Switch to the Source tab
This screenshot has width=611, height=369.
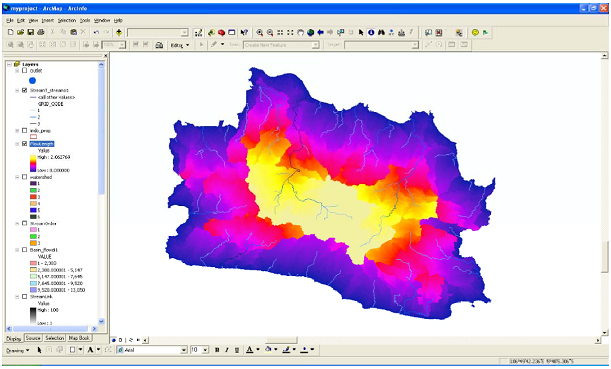tap(33, 338)
